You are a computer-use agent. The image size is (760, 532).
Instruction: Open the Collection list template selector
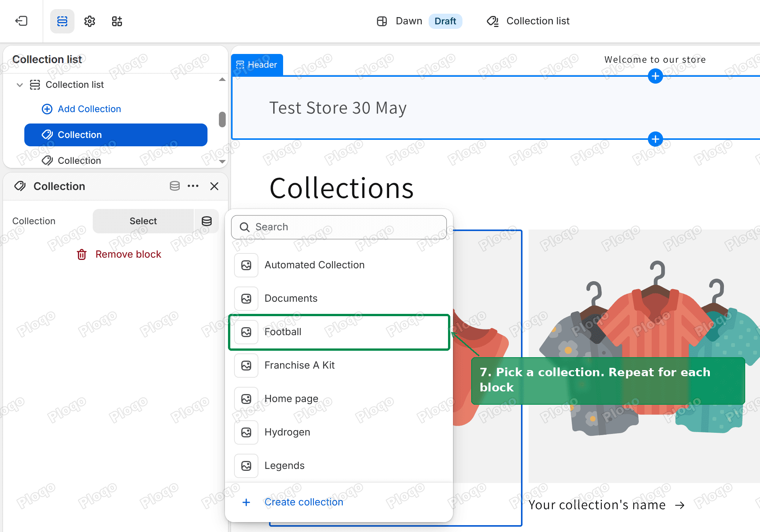point(528,21)
